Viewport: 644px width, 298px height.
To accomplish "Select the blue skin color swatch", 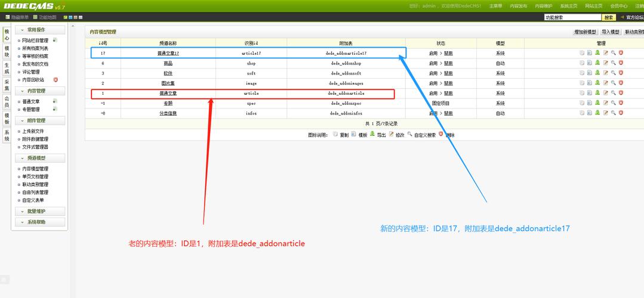I will (70, 17).
